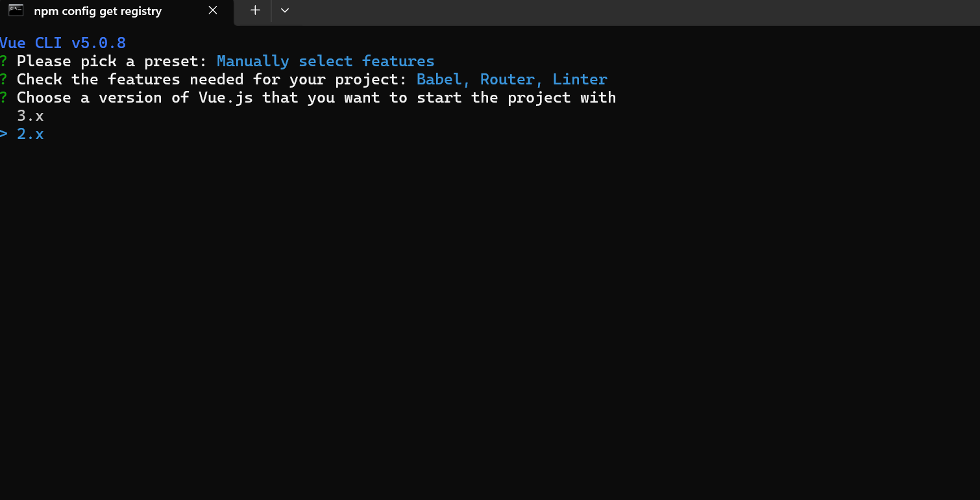Image resolution: width=980 pixels, height=500 pixels.
Task: Click the > selection pointer beside 2.x
Action: coord(4,134)
